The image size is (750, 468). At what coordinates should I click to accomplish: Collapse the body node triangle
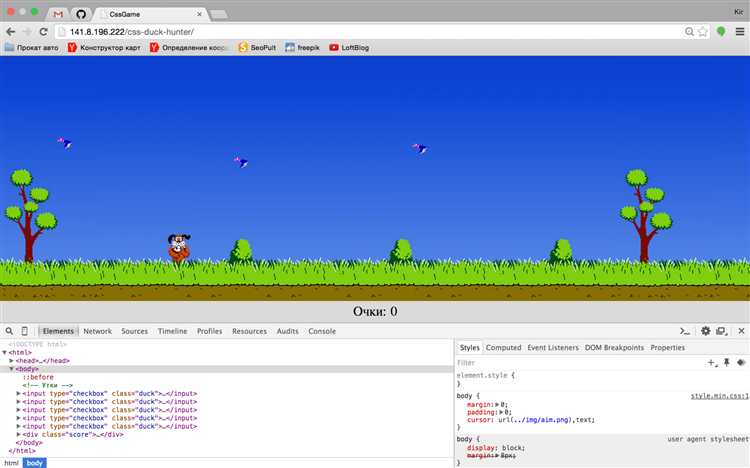click(11, 369)
